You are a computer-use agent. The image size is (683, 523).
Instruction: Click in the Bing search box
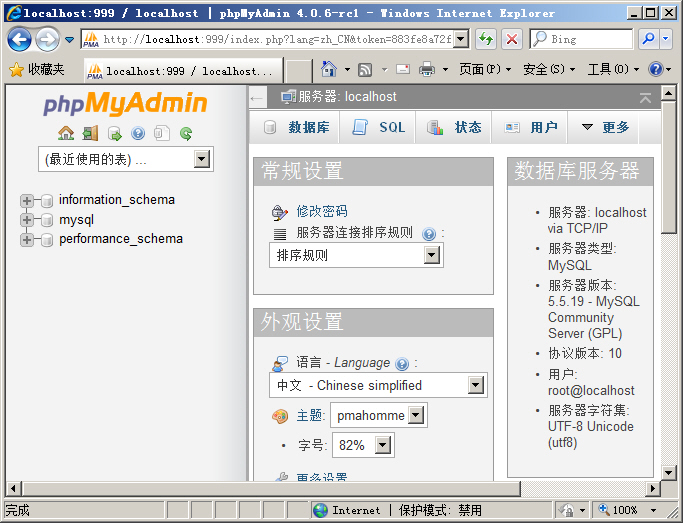[582, 40]
